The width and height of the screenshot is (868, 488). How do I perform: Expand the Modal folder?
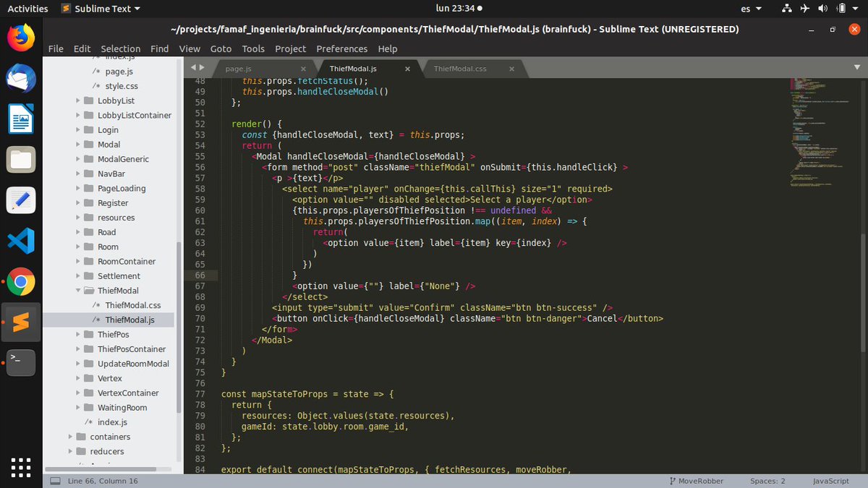78,145
